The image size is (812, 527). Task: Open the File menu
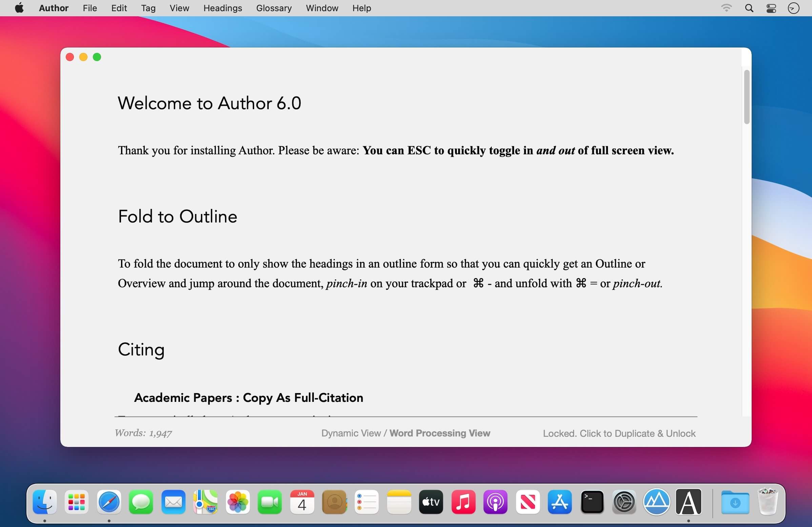click(90, 8)
